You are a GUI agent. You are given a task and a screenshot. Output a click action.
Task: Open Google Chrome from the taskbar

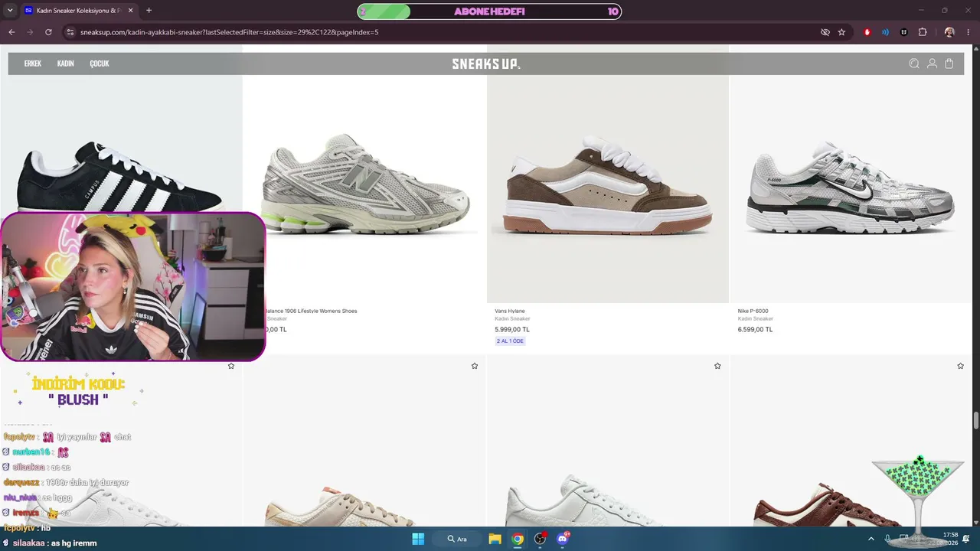pyautogui.click(x=518, y=539)
